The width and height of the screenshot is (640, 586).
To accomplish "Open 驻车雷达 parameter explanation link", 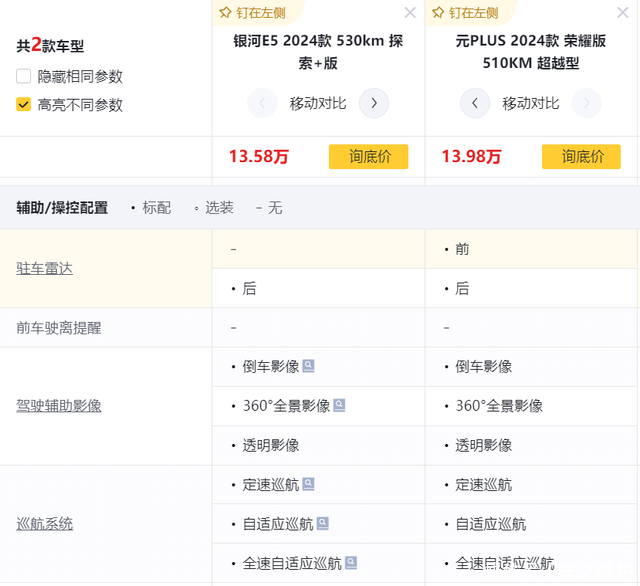I will click(45, 268).
